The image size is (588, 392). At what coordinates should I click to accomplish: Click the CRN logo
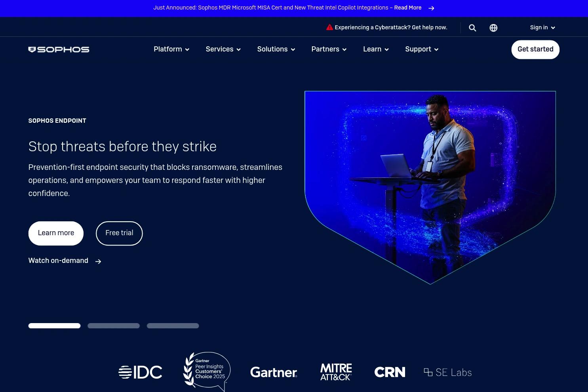tap(390, 372)
